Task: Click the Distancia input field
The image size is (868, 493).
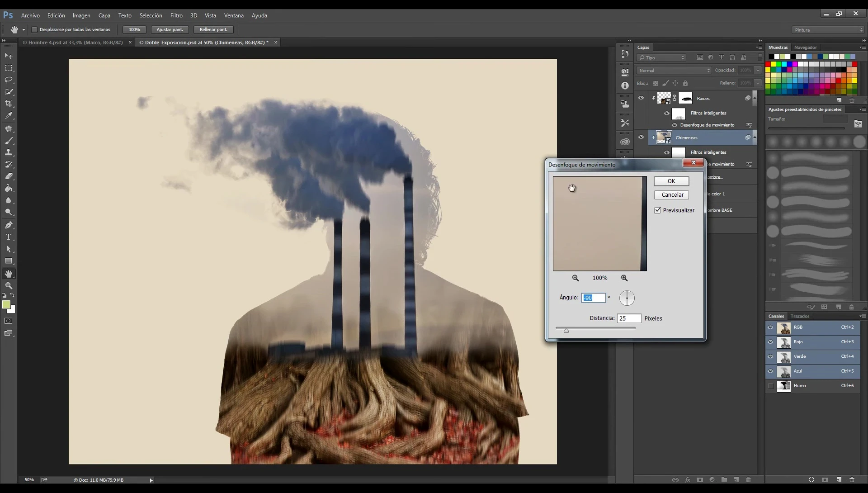Action: click(x=629, y=318)
